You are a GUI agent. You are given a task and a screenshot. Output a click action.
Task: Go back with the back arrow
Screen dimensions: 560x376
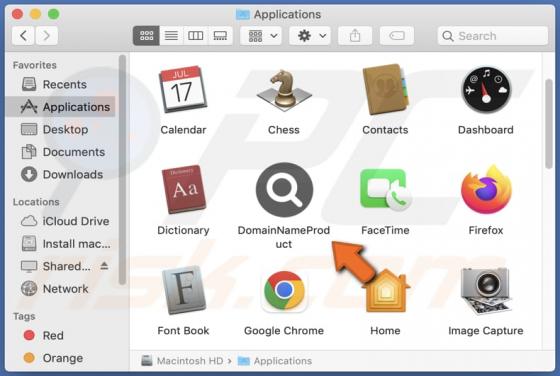[23, 36]
